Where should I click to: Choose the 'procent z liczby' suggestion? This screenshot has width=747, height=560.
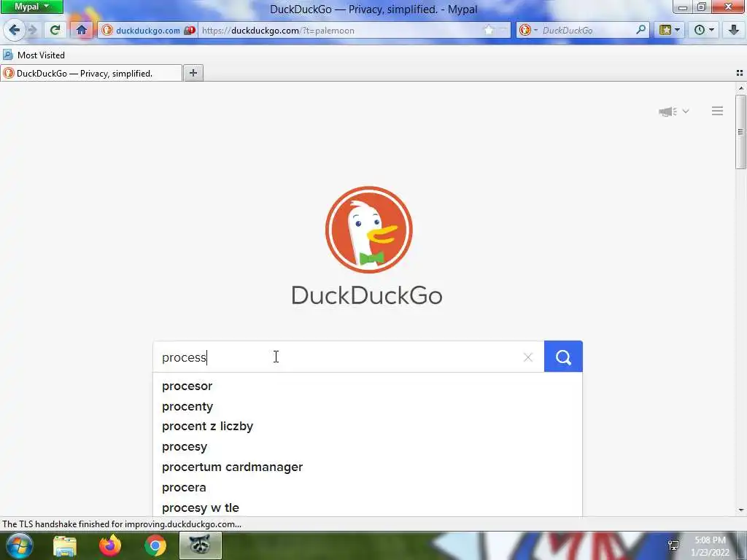pyautogui.click(x=368, y=427)
